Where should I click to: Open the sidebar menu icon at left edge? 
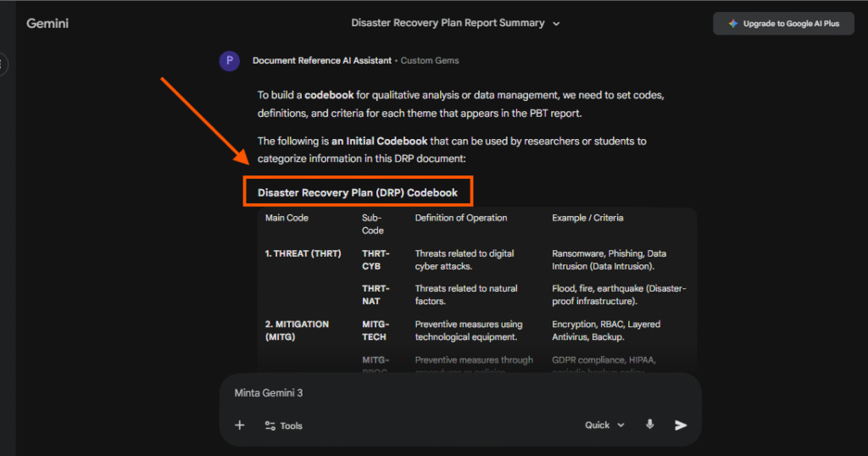[x=3, y=63]
